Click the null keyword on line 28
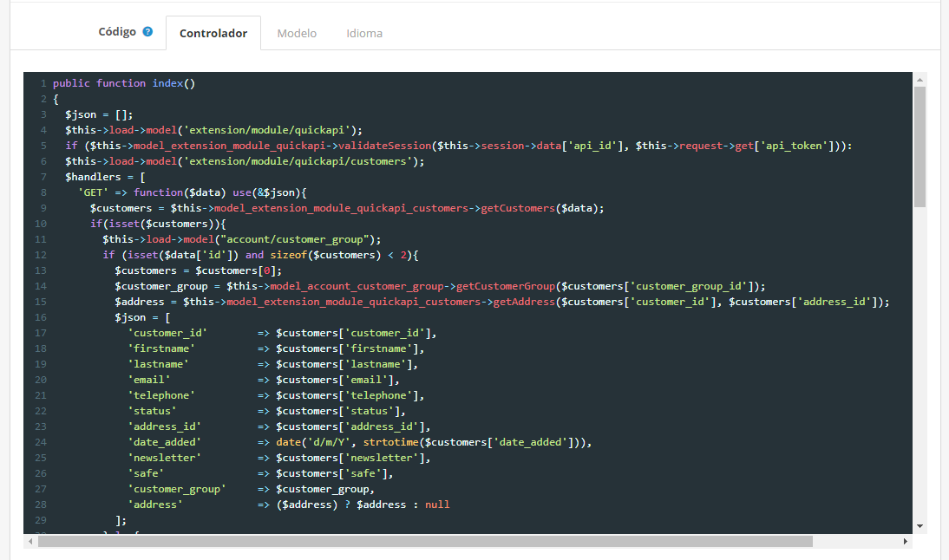 [437, 504]
